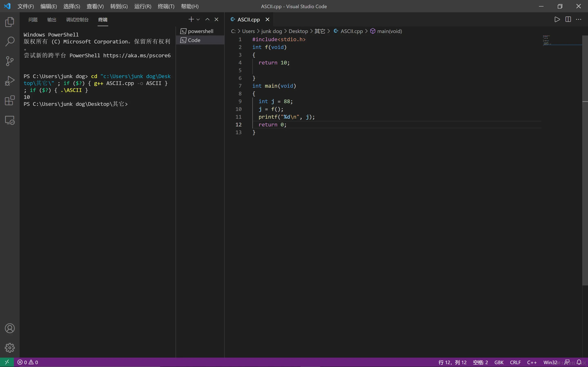Open the Run and Debug view
This screenshot has width=588, height=367.
[x=10, y=81]
